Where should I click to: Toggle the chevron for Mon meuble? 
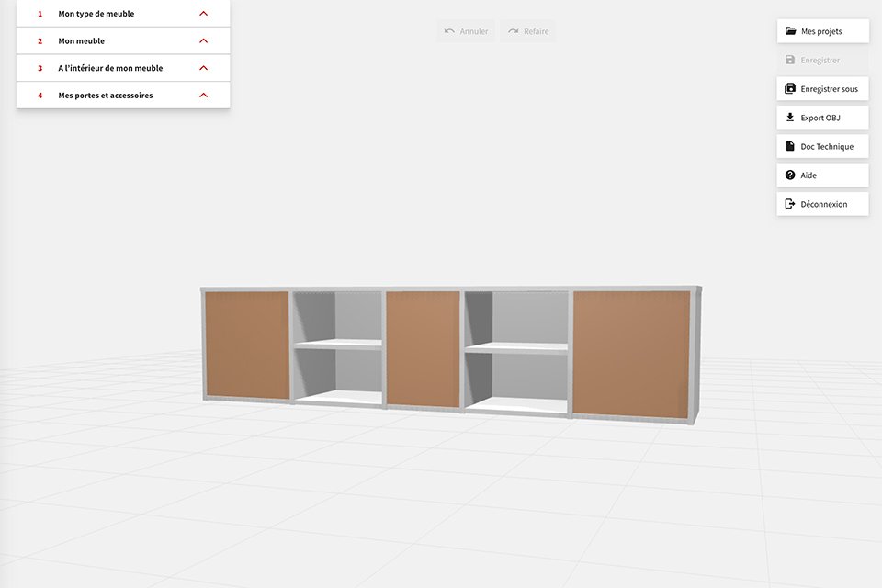(204, 40)
